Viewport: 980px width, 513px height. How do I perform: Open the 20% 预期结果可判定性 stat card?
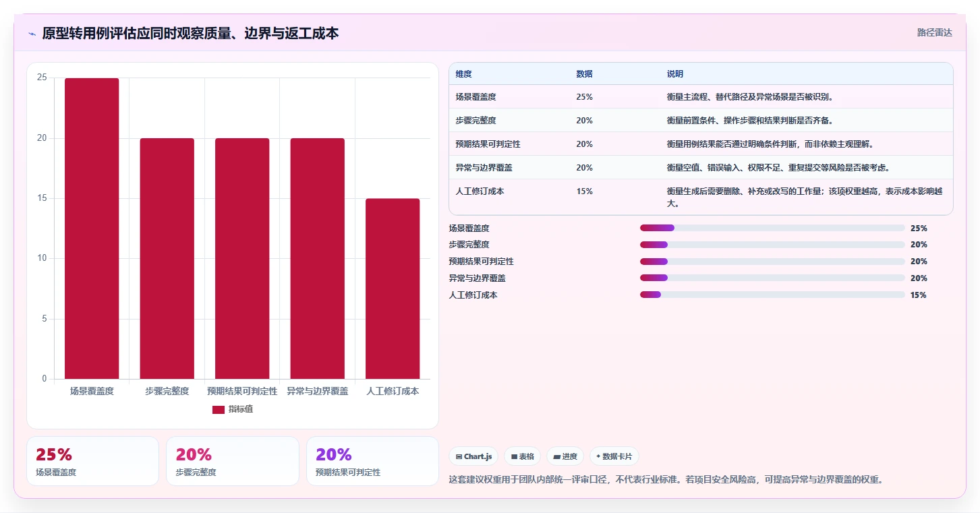pyautogui.click(x=372, y=461)
